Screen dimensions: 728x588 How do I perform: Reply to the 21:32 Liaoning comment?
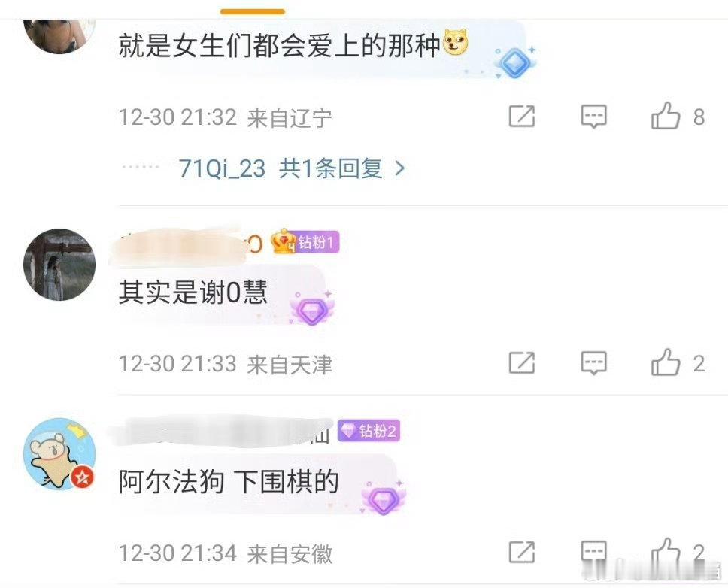pos(594,116)
